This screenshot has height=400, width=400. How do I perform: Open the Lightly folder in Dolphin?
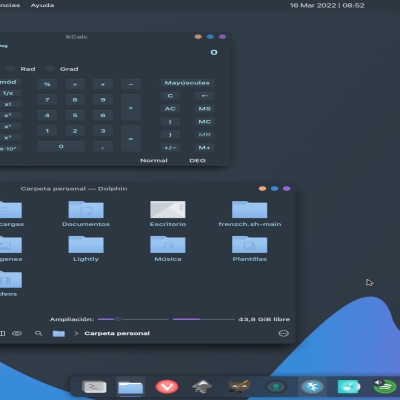pyautogui.click(x=86, y=249)
